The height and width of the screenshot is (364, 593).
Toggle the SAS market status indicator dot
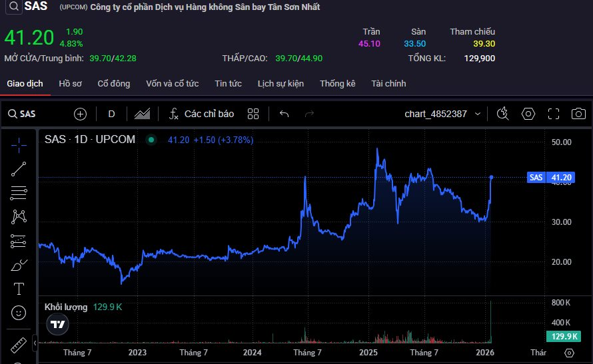(151, 140)
